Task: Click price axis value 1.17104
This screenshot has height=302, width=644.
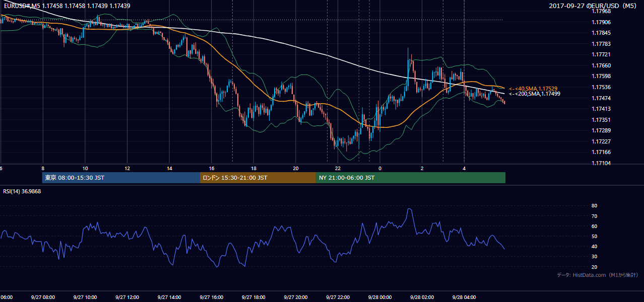Action: tap(600, 163)
